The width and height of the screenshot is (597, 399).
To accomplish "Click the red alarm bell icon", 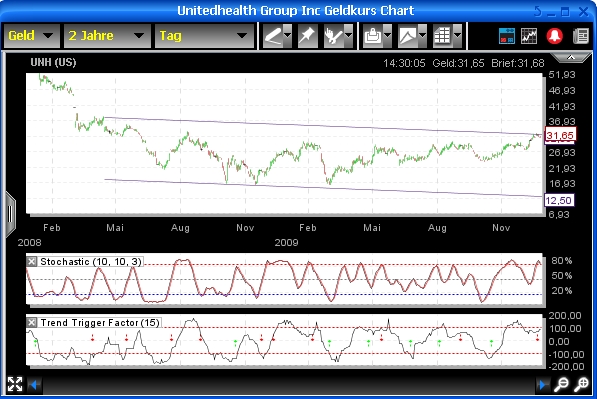I will (555, 36).
